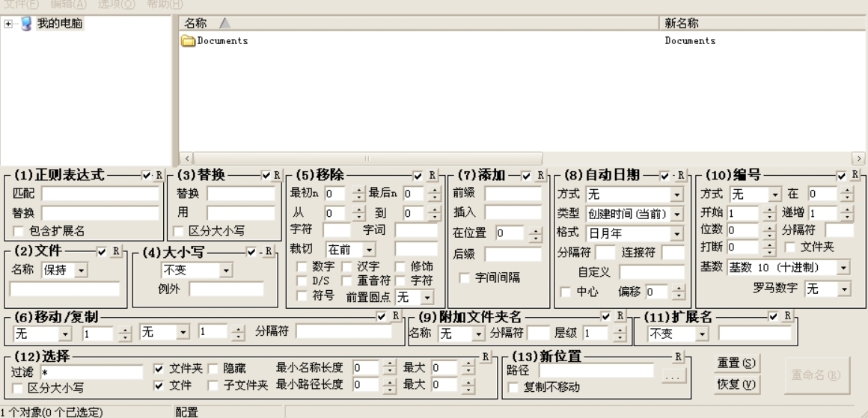Click the R reset button of 移除 group
Screen dimensions: 868x418
432,175
